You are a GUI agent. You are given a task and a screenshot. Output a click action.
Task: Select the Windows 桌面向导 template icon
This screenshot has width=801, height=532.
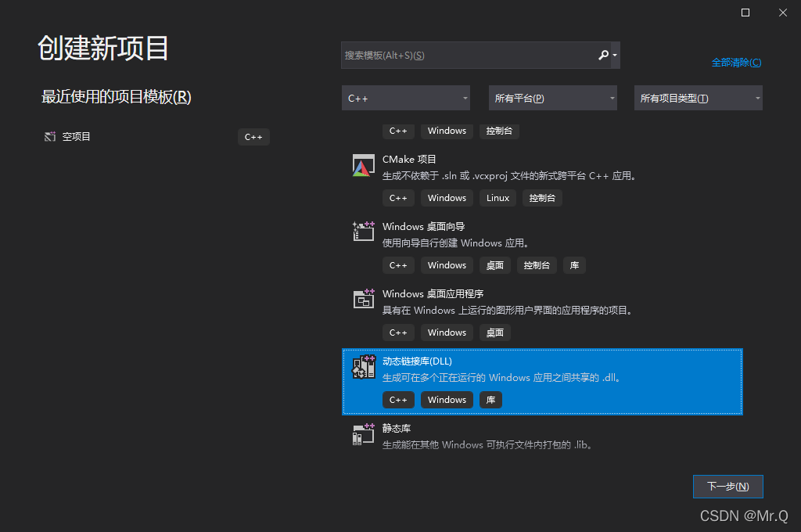tap(363, 232)
